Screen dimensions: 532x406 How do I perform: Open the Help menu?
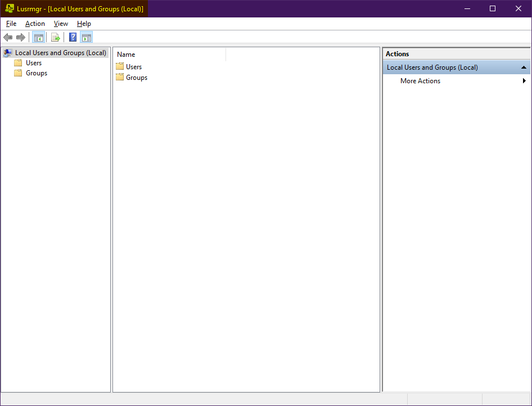tap(84, 24)
